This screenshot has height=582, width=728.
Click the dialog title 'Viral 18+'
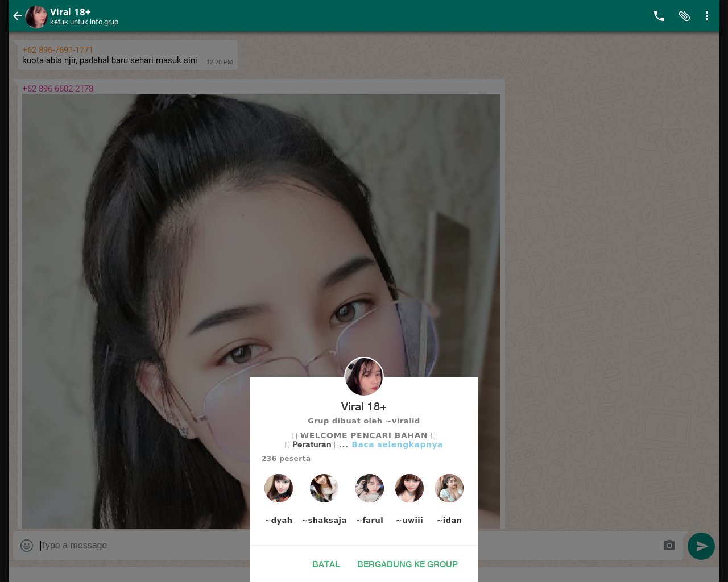(364, 407)
